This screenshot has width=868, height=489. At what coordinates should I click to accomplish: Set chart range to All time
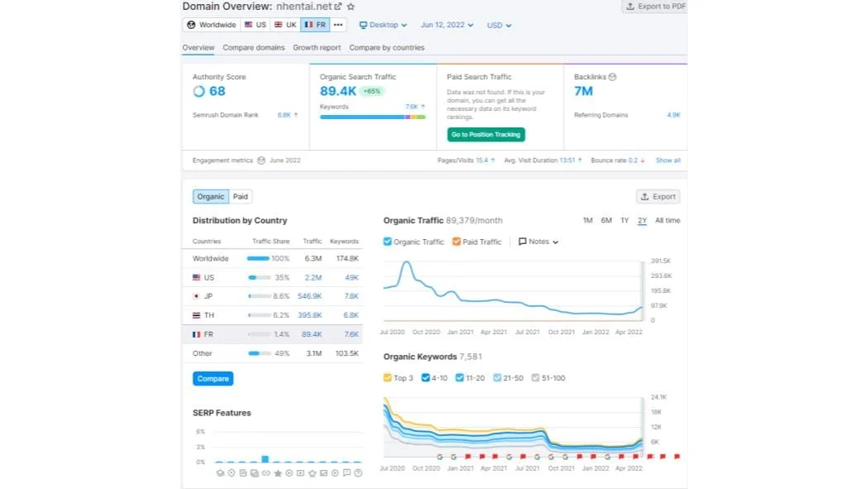[668, 220]
